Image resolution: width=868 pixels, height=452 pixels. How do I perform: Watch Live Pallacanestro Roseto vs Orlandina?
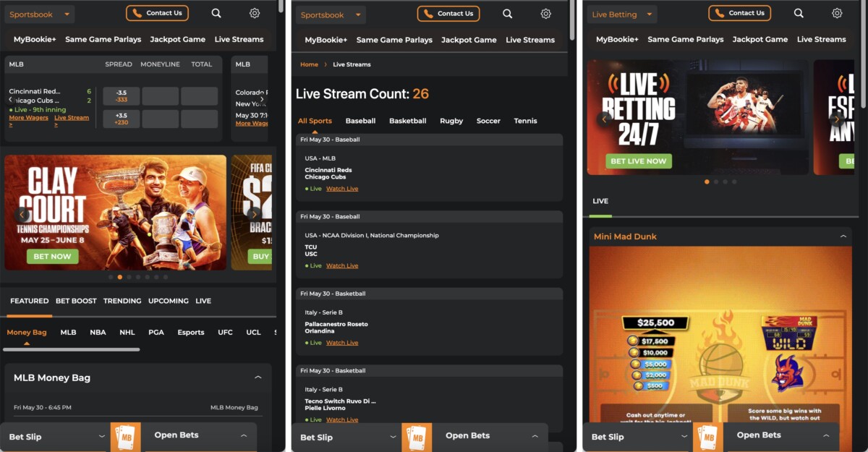(342, 343)
